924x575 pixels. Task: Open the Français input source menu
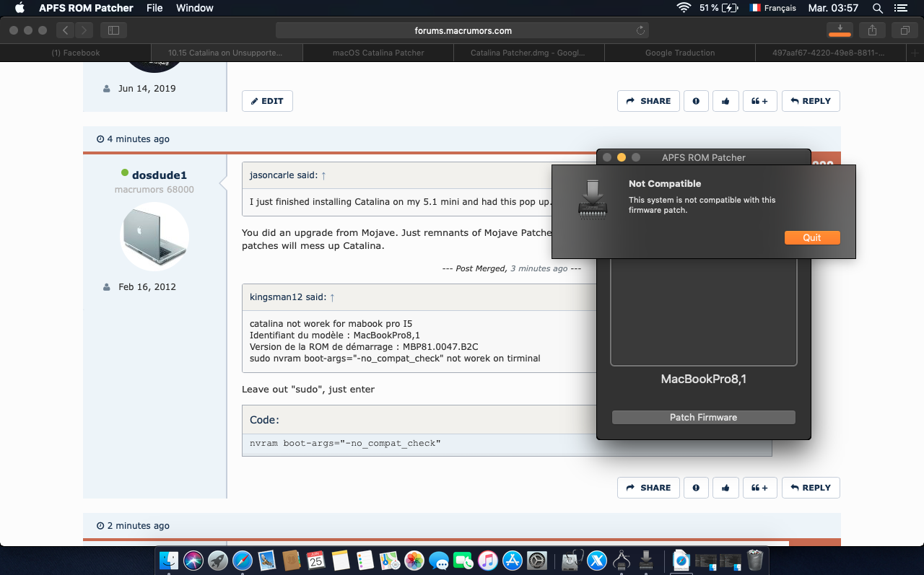[773, 8]
